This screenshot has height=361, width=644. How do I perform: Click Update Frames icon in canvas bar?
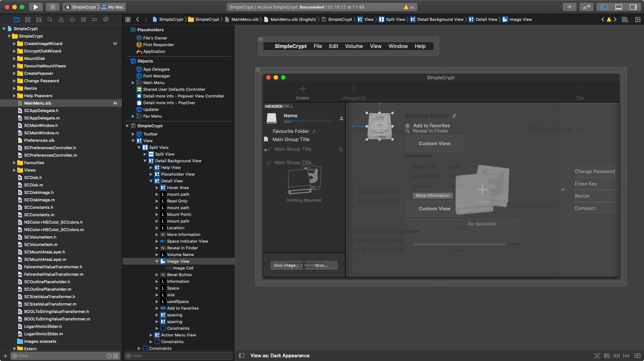click(597, 355)
